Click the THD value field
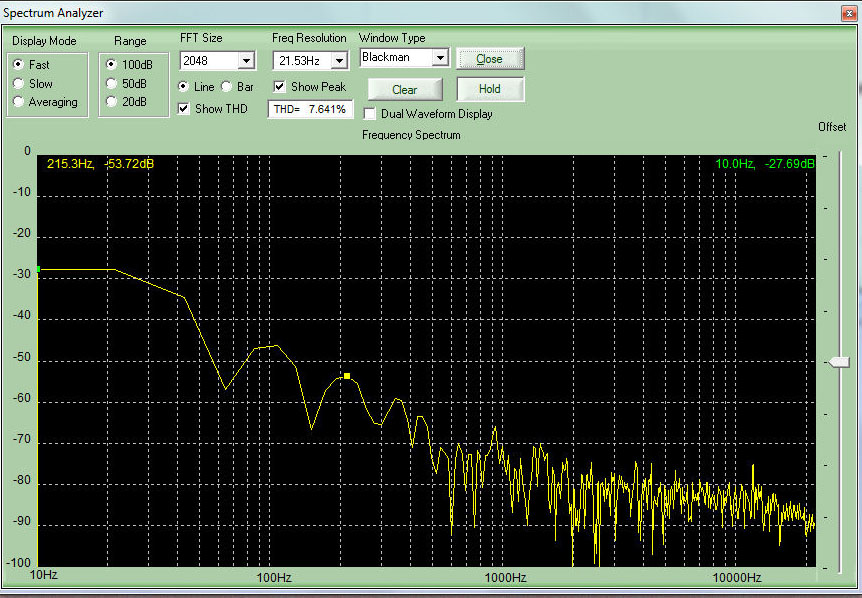Screen dimensions: 862x598 pyautogui.click(x=310, y=109)
